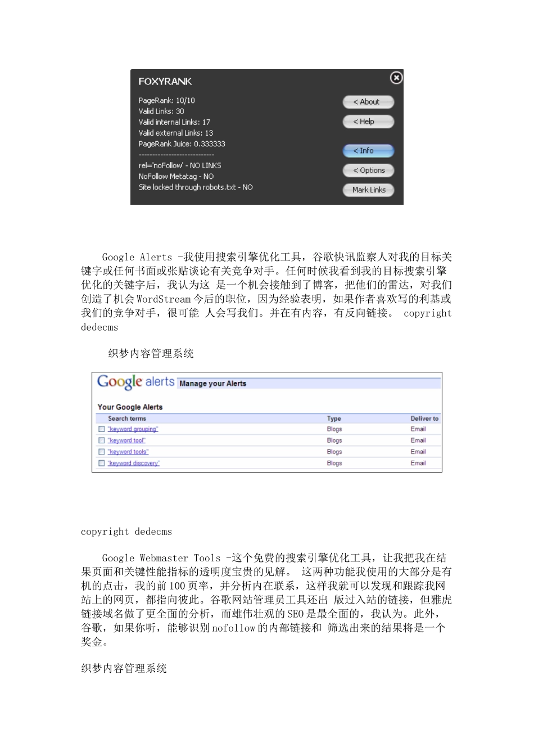Image resolution: width=534 pixels, height=756 pixels.
Task: Click the standalone "copyright dedecms" line
Action: tap(126, 532)
